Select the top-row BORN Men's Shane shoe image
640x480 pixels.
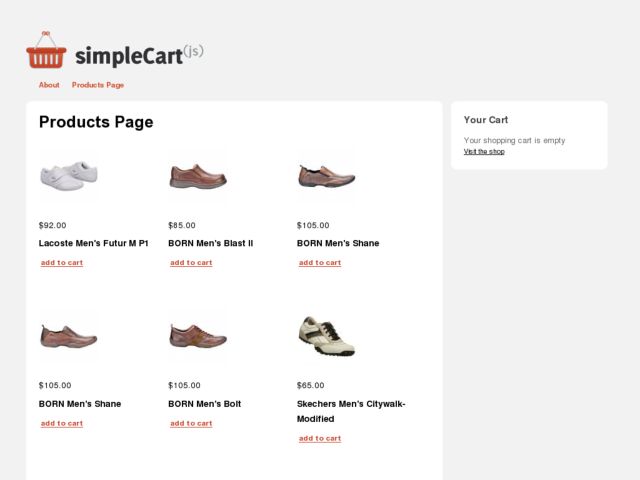coord(327,177)
